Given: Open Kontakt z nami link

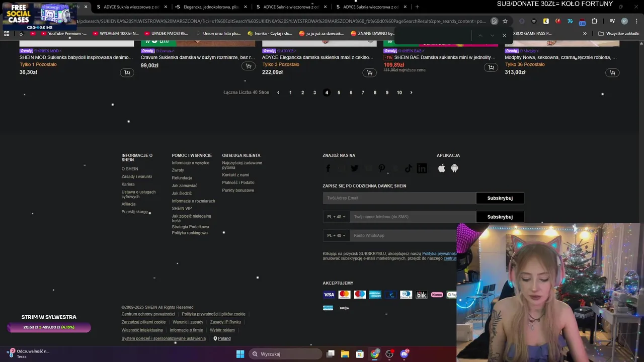Looking at the screenshot, I should click(x=235, y=175).
